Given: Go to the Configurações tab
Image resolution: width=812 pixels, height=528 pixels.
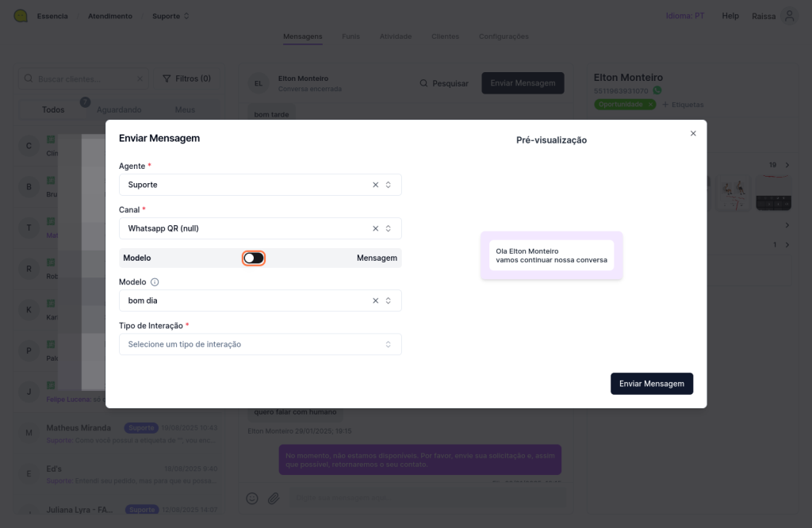Looking at the screenshot, I should point(504,36).
